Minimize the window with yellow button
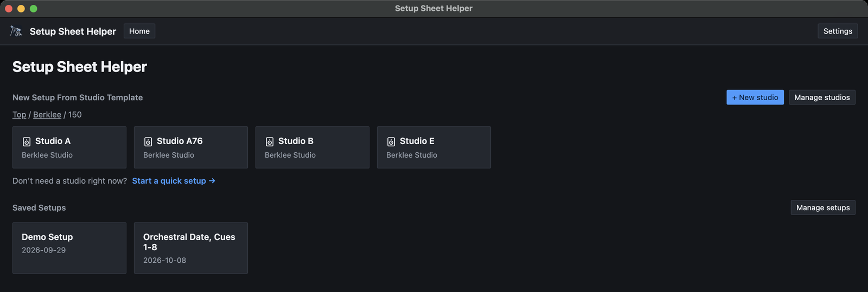The width and height of the screenshot is (868, 292). [21, 9]
